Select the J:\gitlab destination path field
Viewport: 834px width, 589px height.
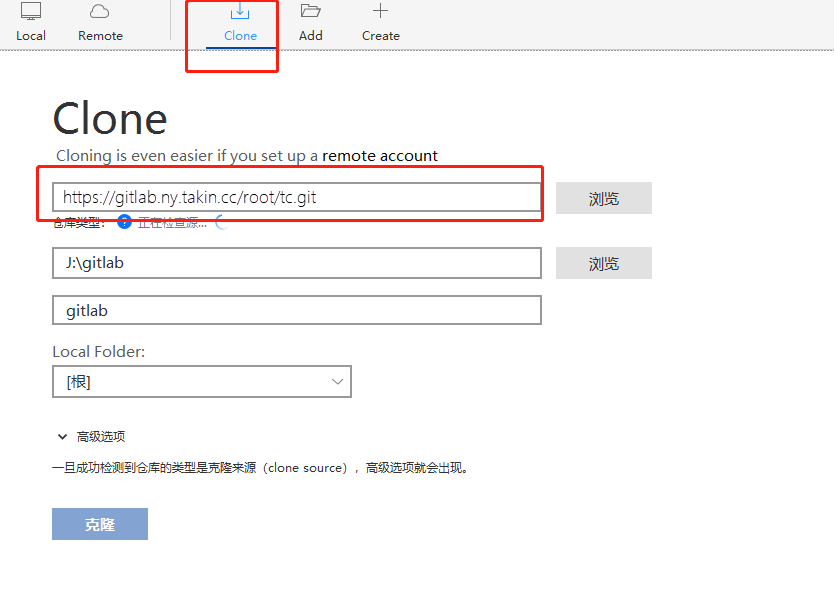tap(296, 263)
